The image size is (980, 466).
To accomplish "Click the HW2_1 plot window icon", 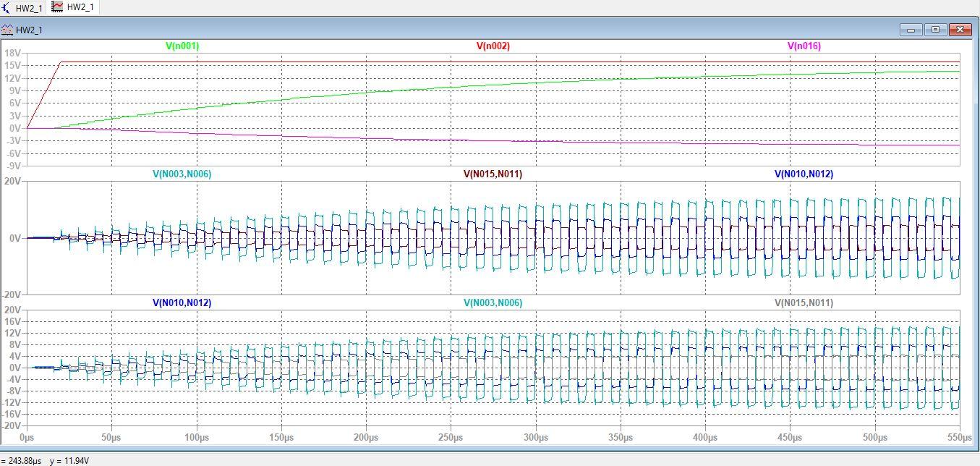I will click(7, 30).
